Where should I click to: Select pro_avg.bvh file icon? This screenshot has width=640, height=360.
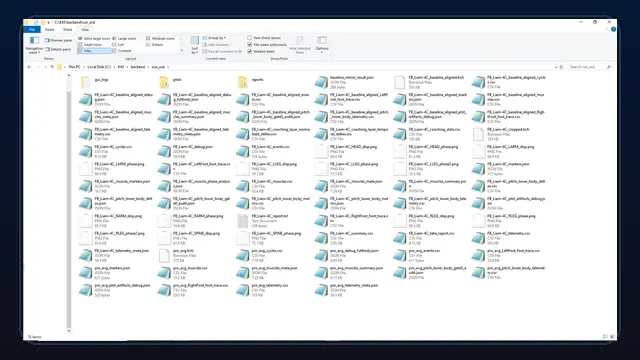[164, 256]
